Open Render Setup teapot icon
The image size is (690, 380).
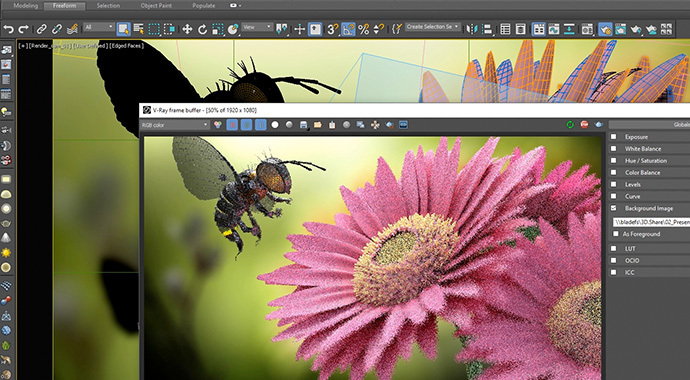[x=605, y=29]
